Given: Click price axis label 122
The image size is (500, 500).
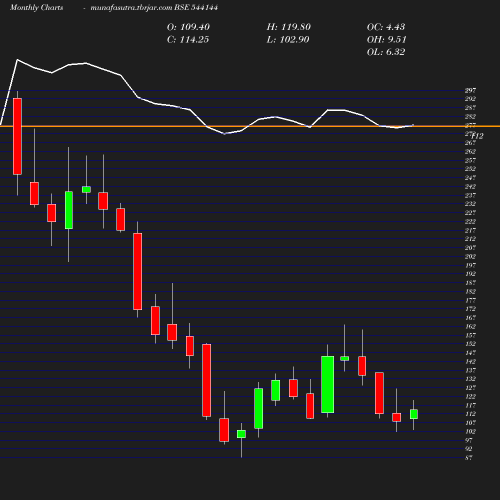Looking at the screenshot, I should coord(470,397).
